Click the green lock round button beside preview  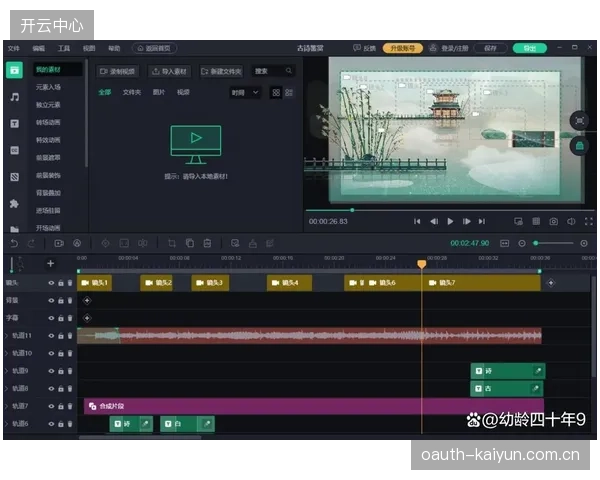579,146
